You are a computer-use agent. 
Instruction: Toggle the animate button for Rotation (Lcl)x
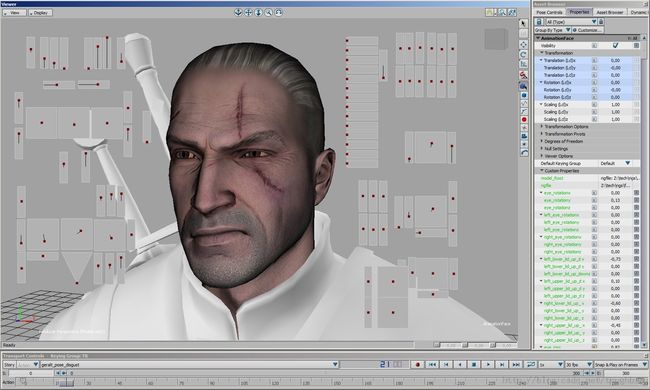click(594, 82)
